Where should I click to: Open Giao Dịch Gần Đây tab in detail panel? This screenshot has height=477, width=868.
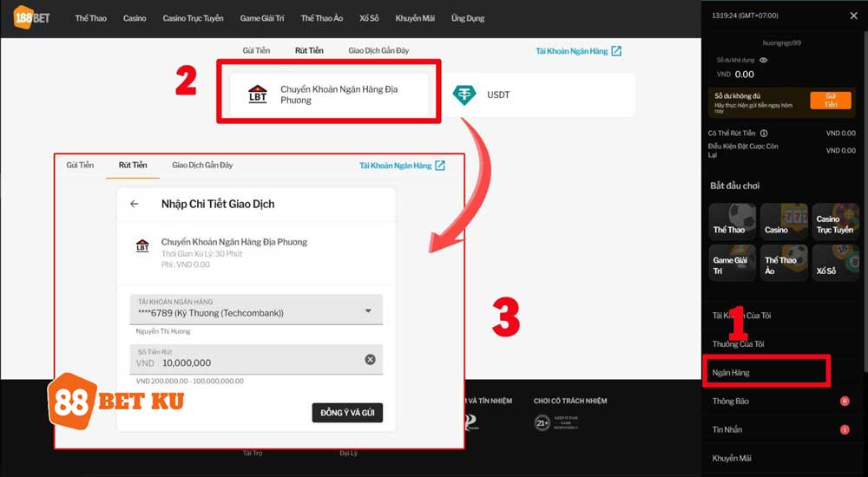202,165
